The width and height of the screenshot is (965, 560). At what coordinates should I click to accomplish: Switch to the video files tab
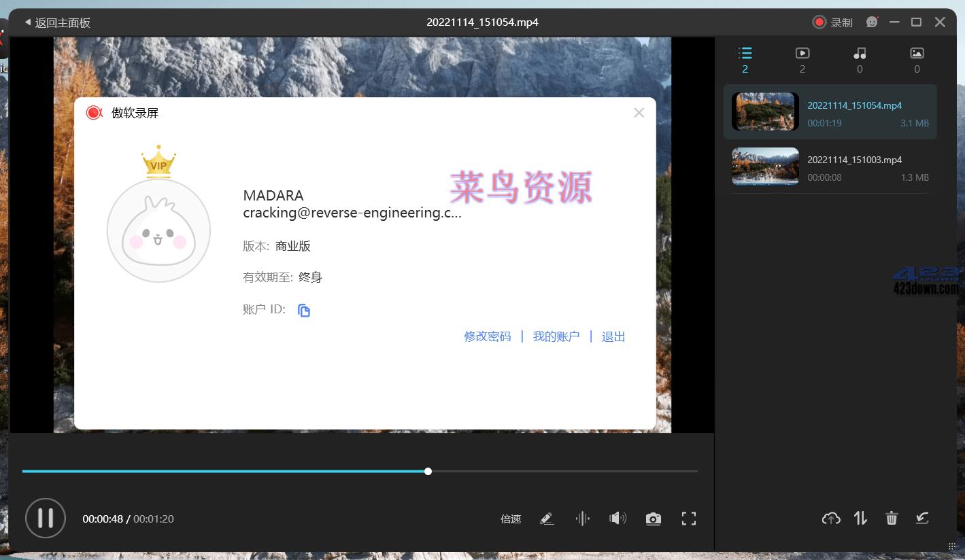tap(802, 52)
